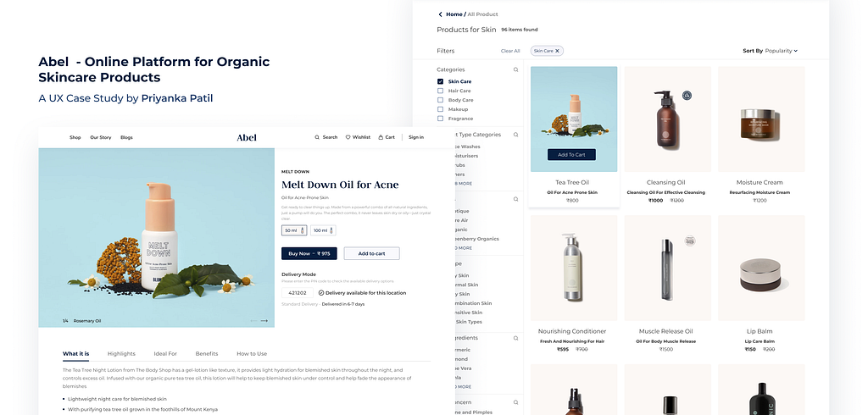Open search in the Categories filter section
Image resolution: width=868 pixels, height=415 pixels.
[x=516, y=69]
